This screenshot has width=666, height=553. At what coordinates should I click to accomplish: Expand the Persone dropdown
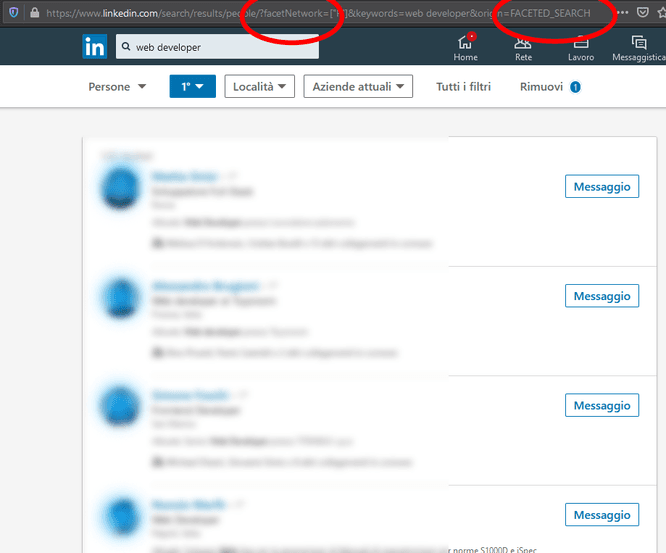pyautogui.click(x=117, y=87)
